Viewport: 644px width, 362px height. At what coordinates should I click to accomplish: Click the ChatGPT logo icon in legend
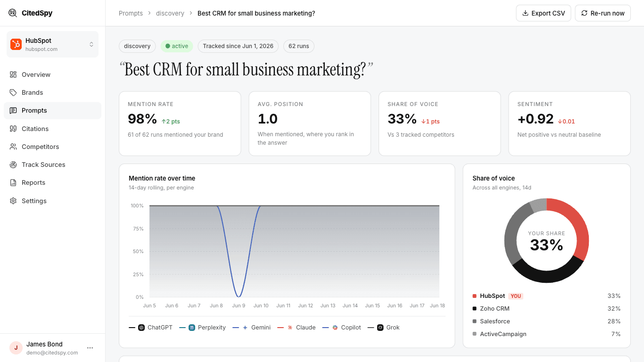point(141,328)
